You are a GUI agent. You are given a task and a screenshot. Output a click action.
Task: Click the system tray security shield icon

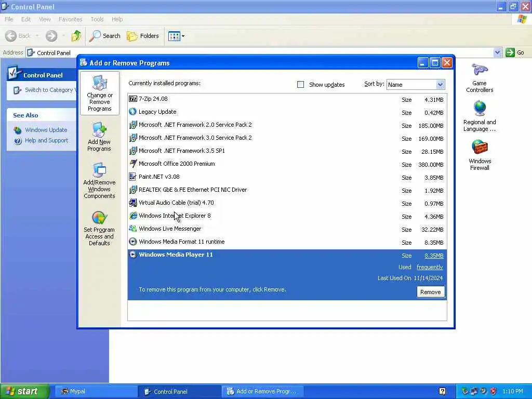[x=493, y=391]
